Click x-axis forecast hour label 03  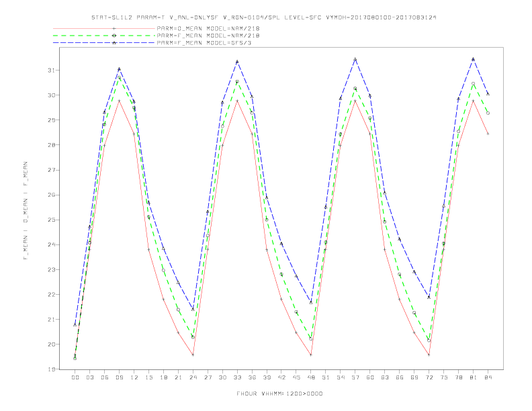(x=89, y=377)
